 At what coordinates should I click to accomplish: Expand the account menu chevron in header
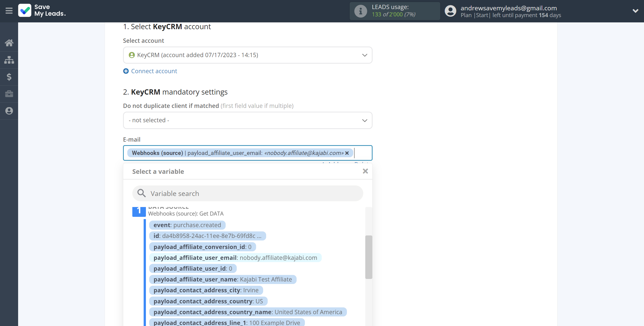635,11
